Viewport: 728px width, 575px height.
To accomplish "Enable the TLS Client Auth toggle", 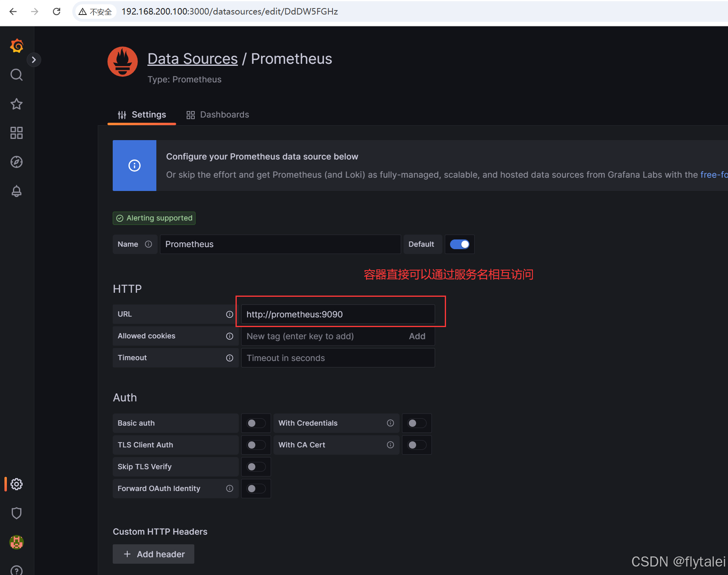I will 256,445.
